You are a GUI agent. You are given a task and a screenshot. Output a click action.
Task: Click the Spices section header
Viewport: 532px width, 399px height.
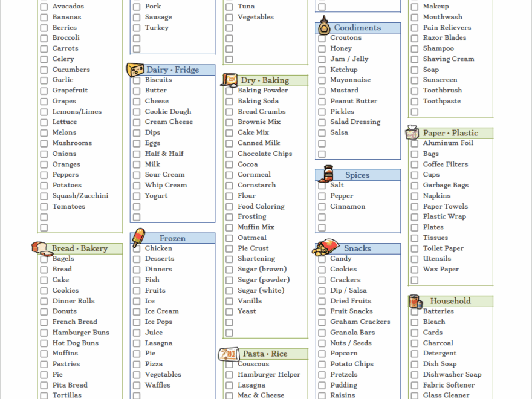(x=358, y=174)
